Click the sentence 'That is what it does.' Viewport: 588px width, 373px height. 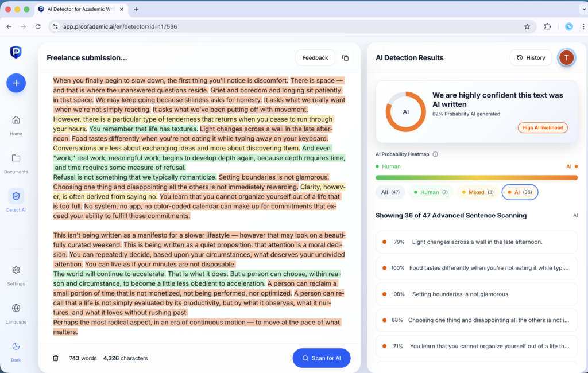point(198,274)
